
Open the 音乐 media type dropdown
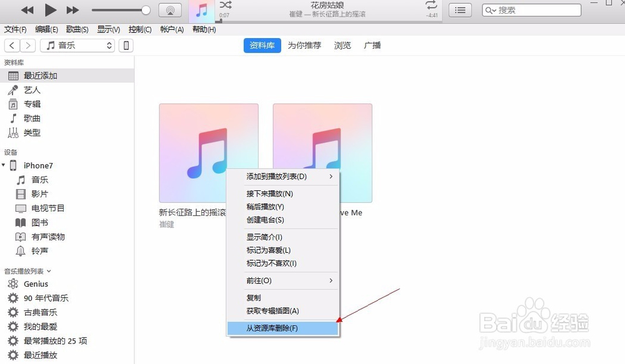[x=77, y=46]
